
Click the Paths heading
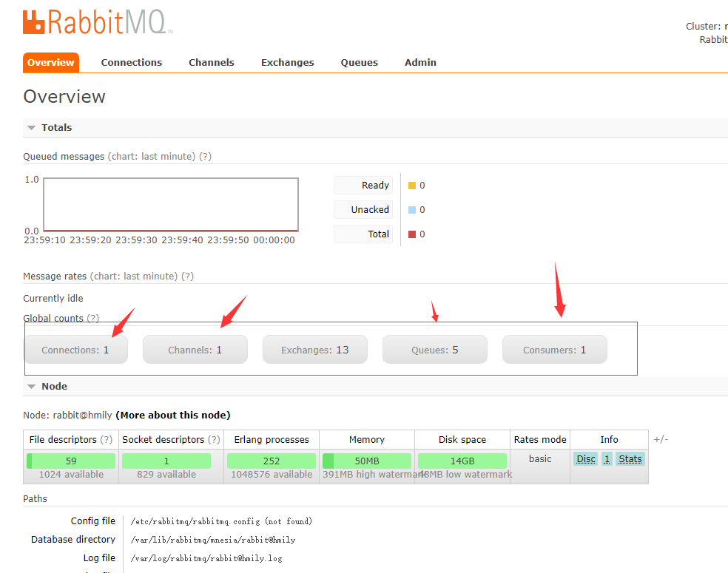(36, 499)
